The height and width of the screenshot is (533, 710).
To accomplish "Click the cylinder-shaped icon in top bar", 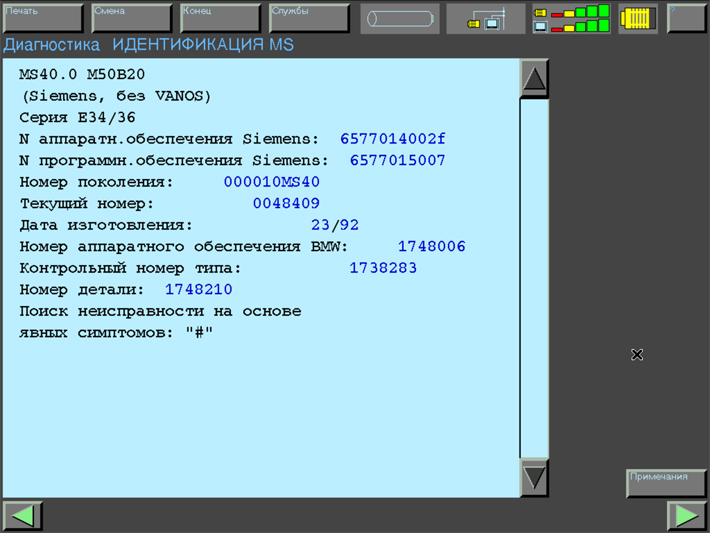I will 400,19.
